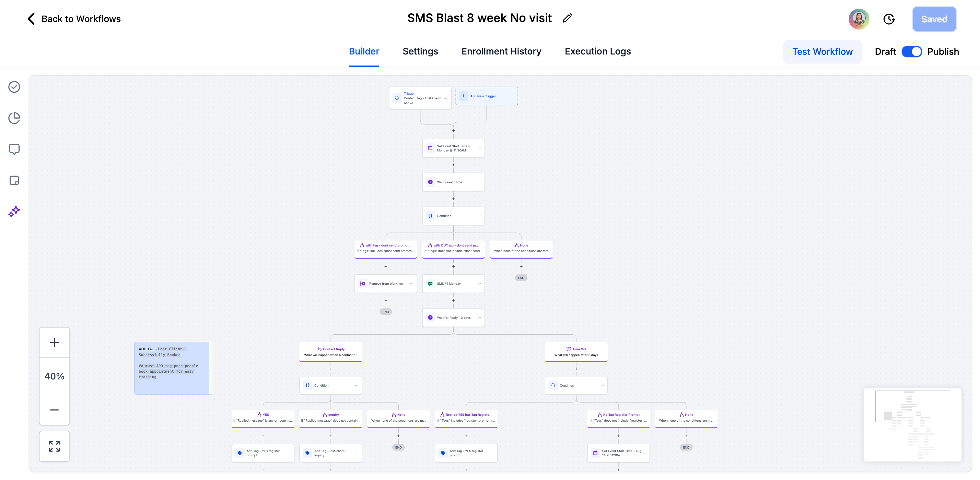Open the version history clock icon
The image size is (980, 480).
click(x=889, y=19)
